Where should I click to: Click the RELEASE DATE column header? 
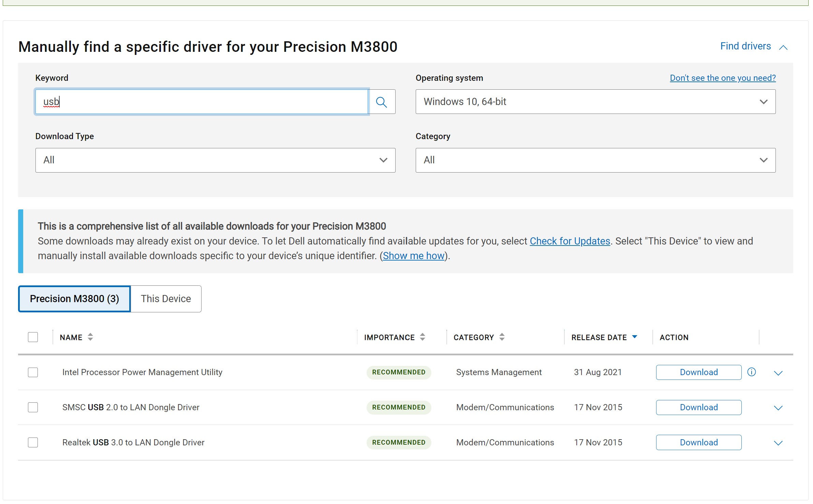click(599, 338)
